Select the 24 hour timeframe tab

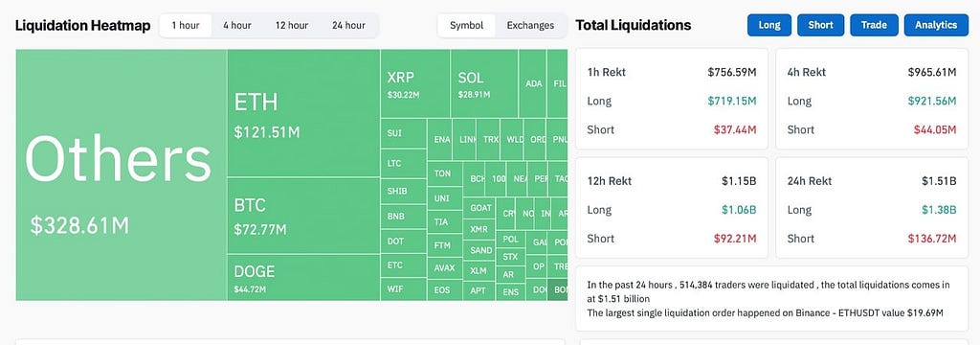348,25
